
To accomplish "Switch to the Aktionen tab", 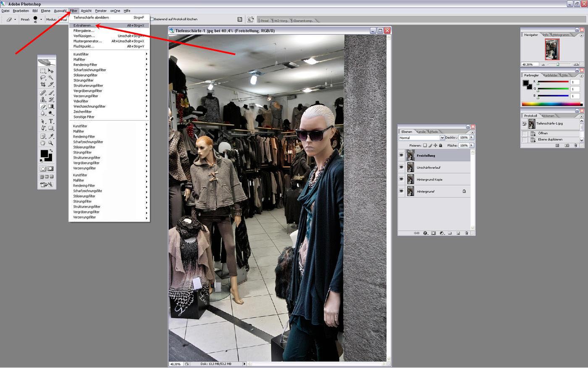I will point(548,116).
